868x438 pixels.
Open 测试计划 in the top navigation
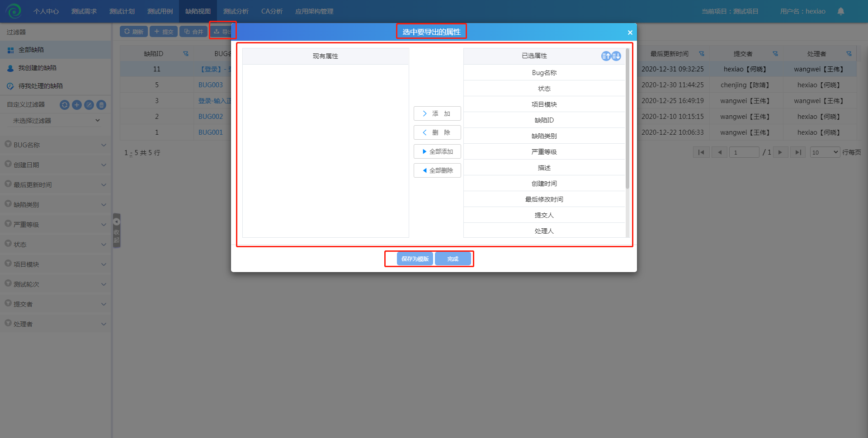click(x=122, y=11)
